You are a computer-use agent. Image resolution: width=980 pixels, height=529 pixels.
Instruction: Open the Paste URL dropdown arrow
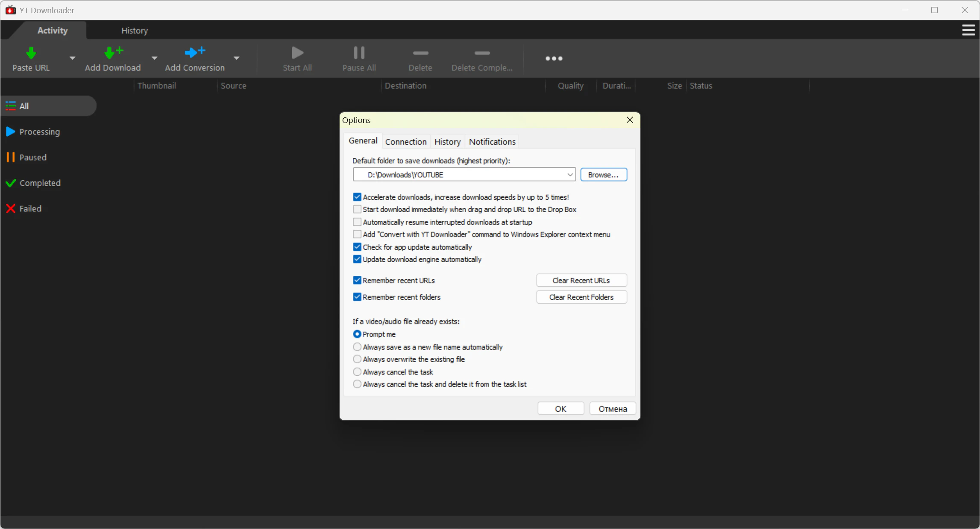(72, 58)
